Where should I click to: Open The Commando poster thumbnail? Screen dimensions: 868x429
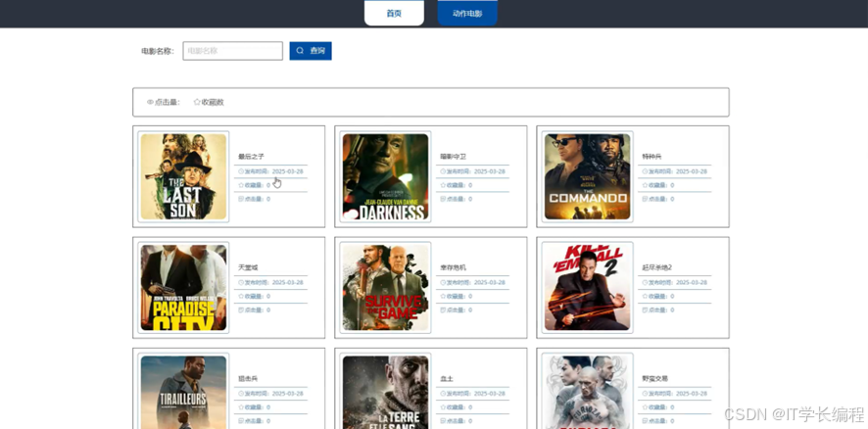588,176
